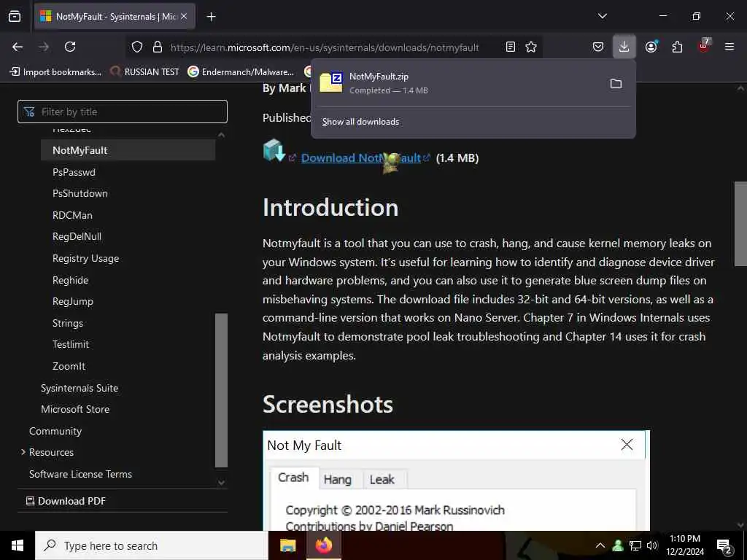The image size is (747, 560).
Task: Open Community in sidebar
Action: coord(55,431)
